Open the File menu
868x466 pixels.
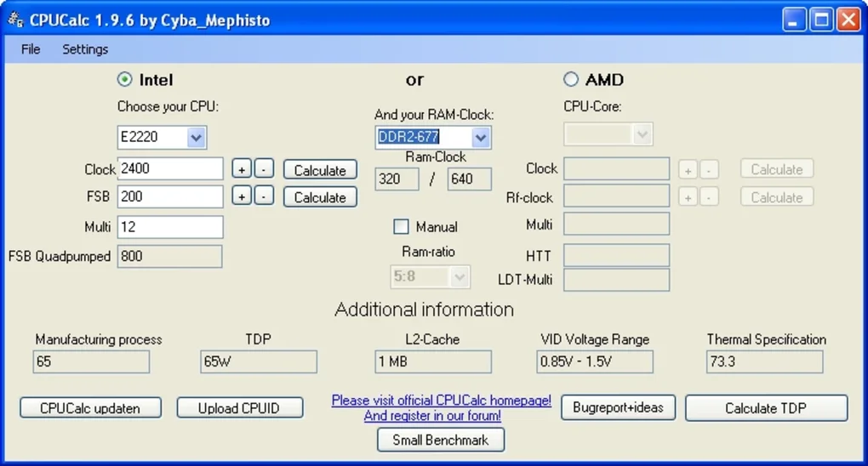(x=31, y=49)
